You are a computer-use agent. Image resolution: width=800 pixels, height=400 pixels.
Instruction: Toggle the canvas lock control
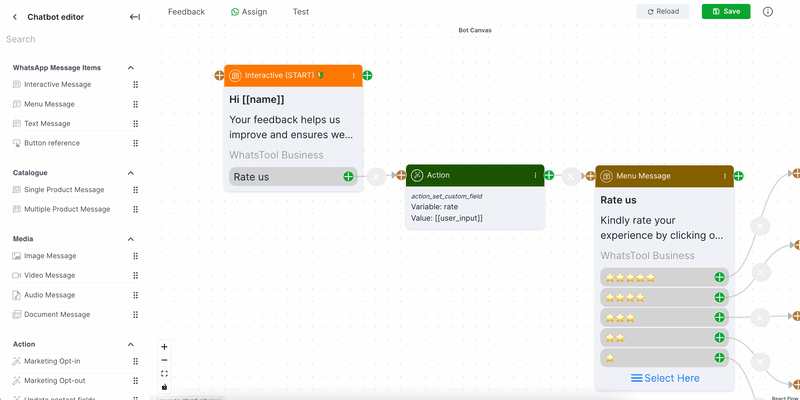tap(164, 387)
